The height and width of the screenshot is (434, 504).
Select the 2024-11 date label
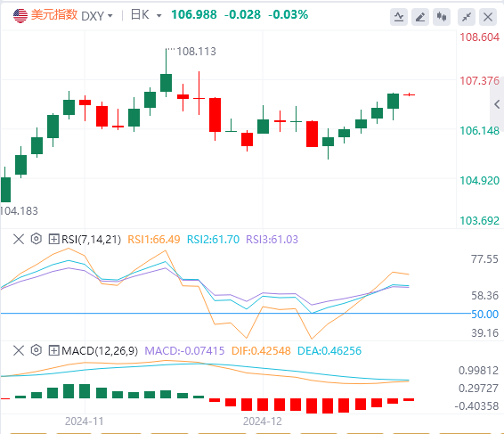coord(85,422)
